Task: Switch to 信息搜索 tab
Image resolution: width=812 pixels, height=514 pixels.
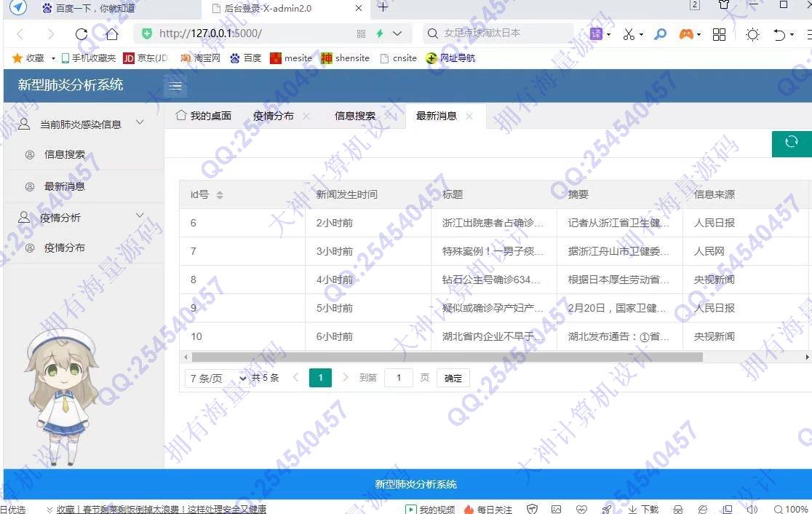Action: (355, 116)
